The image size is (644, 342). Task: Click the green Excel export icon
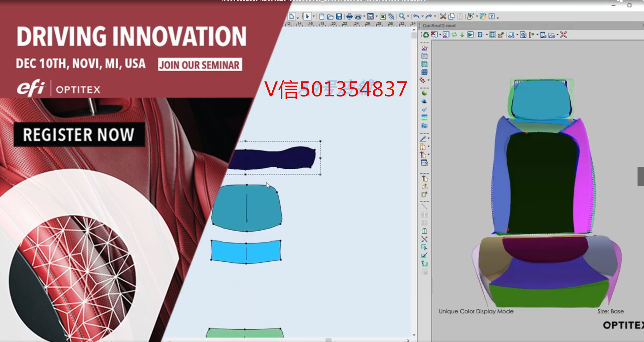tap(383, 16)
